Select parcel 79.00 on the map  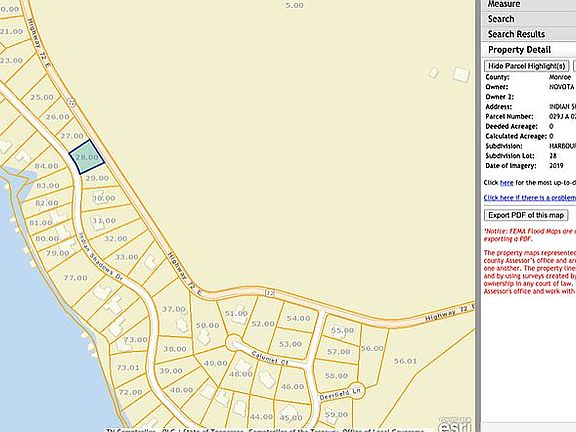58,253
